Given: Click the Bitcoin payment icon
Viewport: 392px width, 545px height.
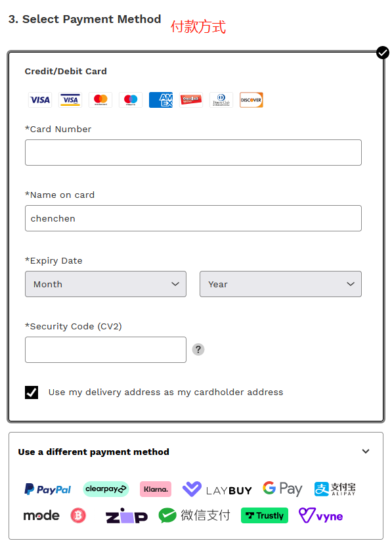Looking at the screenshot, I should [x=78, y=515].
